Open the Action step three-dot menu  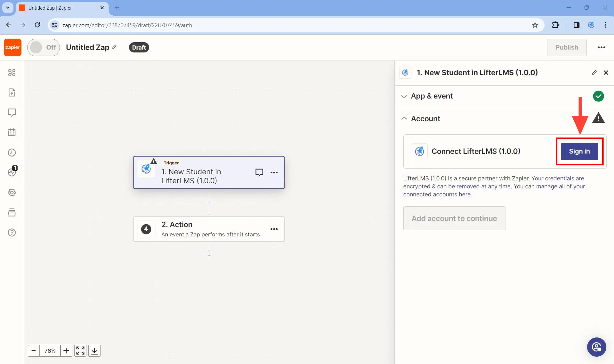point(274,229)
